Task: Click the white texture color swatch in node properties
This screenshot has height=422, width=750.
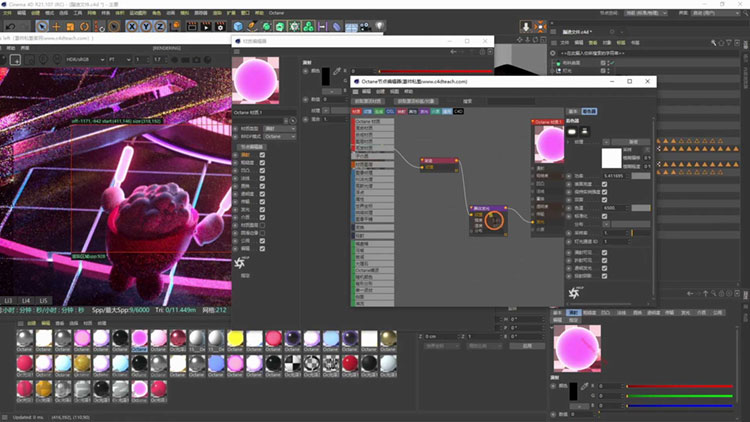Action: click(x=612, y=156)
